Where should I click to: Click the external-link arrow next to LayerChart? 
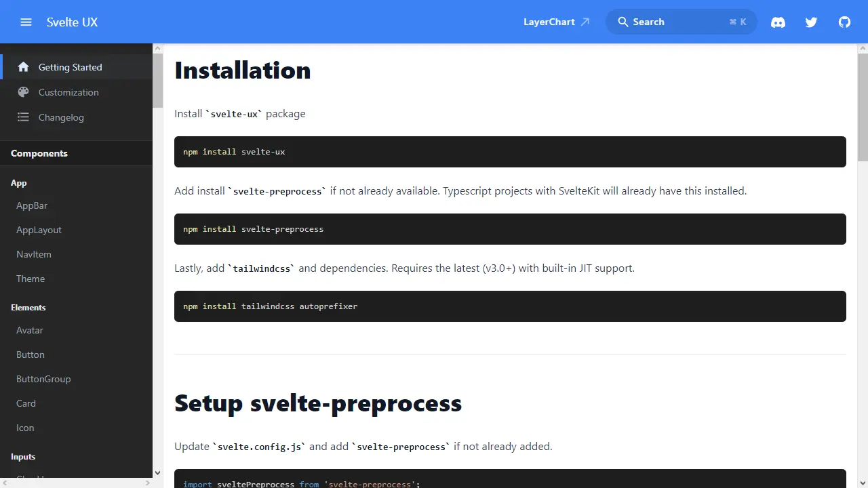click(585, 21)
